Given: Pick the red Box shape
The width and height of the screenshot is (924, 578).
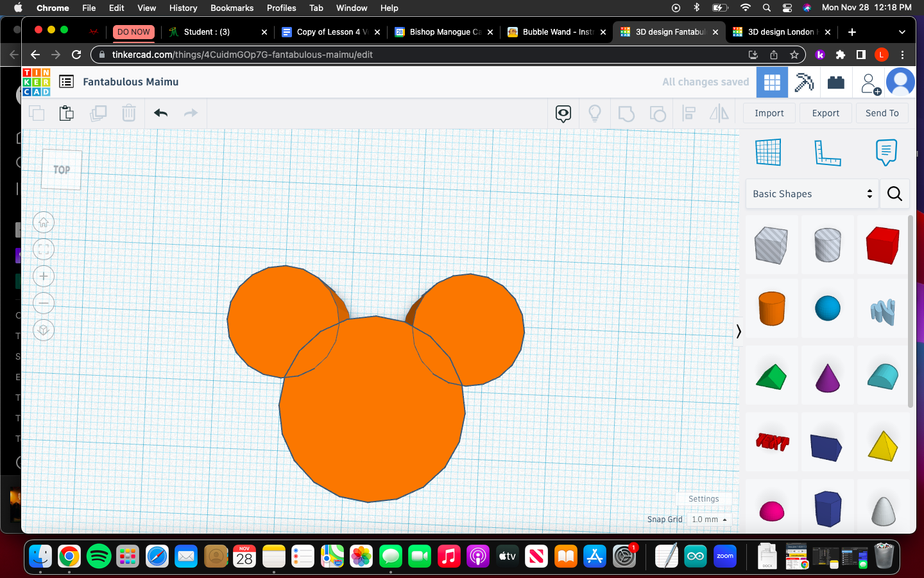Looking at the screenshot, I should tap(883, 245).
